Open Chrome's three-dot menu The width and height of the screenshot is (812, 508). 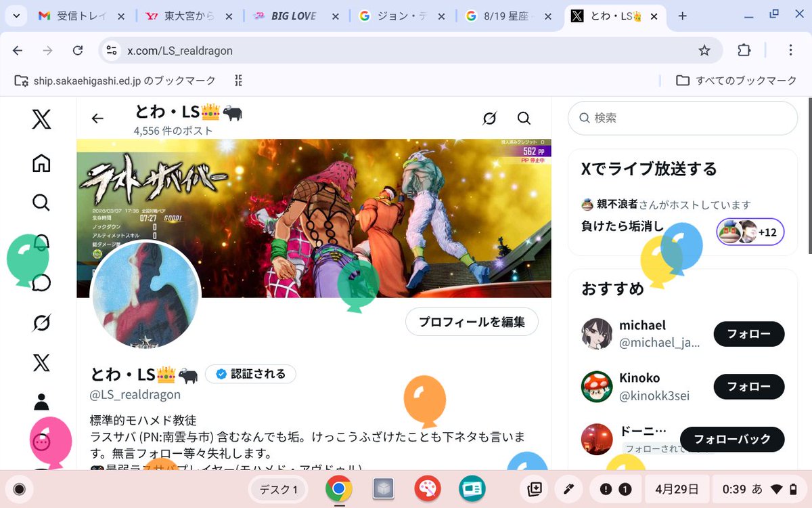click(790, 51)
